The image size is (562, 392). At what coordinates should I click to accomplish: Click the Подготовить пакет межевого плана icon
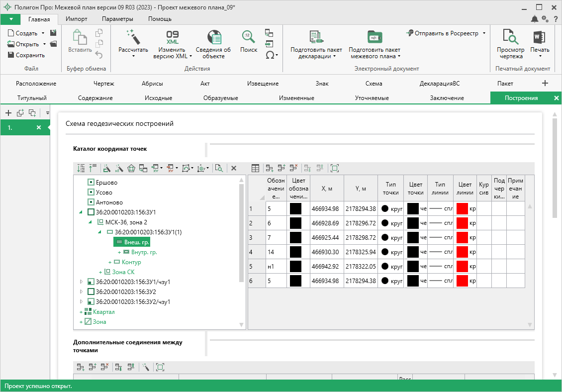pyautogui.click(x=374, y=37)
